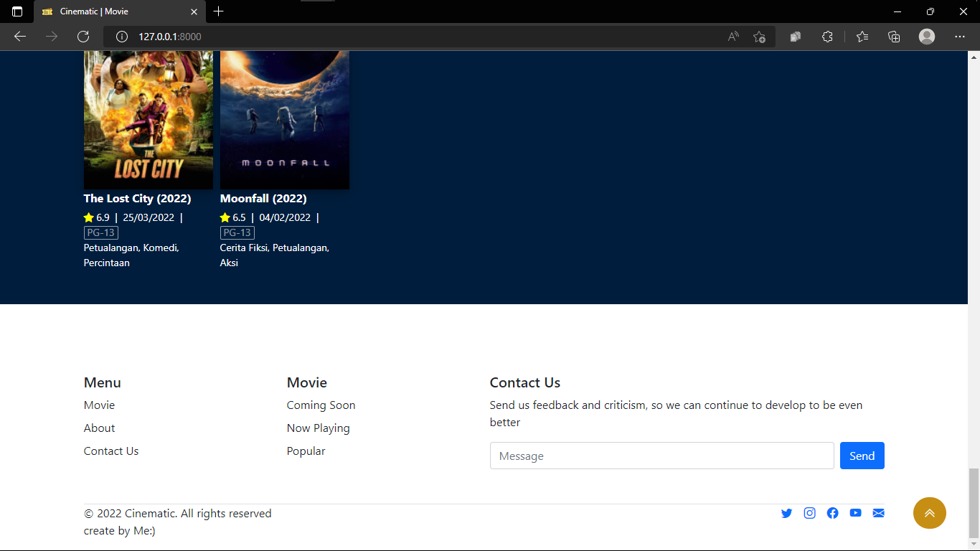Image resolution: width=980 pixels, height=551 pixels.
Task: Open a new tab with the plus icon
Action: pos(219,11)
